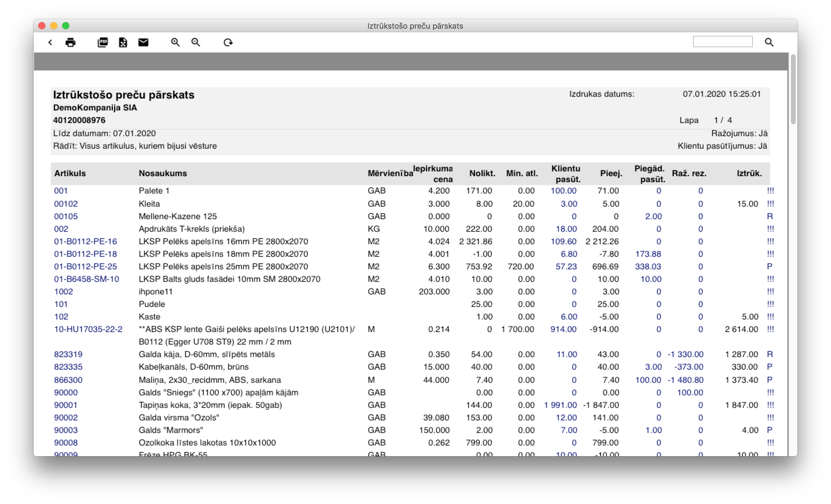Click client order value 914.00

pyautogui.click(x=564, y=329)
